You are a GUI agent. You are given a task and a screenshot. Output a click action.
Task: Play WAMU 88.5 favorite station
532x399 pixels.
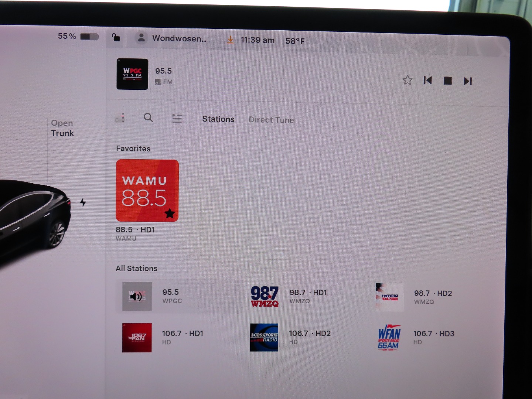click(147, 191)
